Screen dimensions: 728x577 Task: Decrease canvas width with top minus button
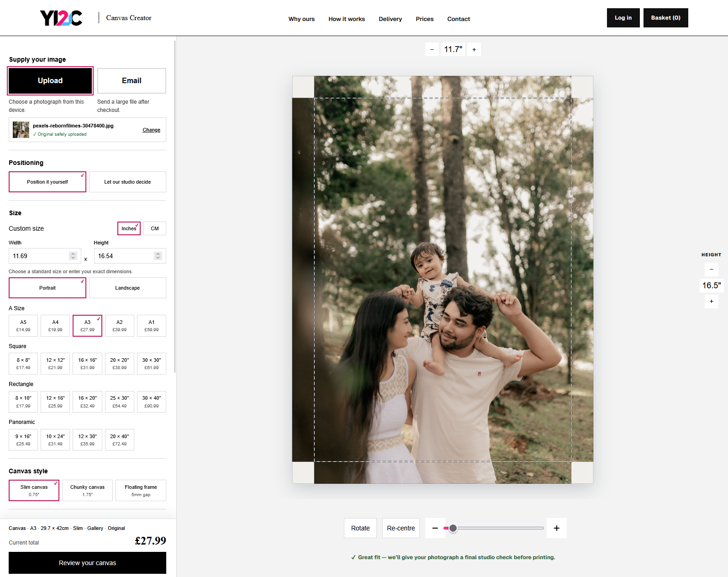(432, 49)
